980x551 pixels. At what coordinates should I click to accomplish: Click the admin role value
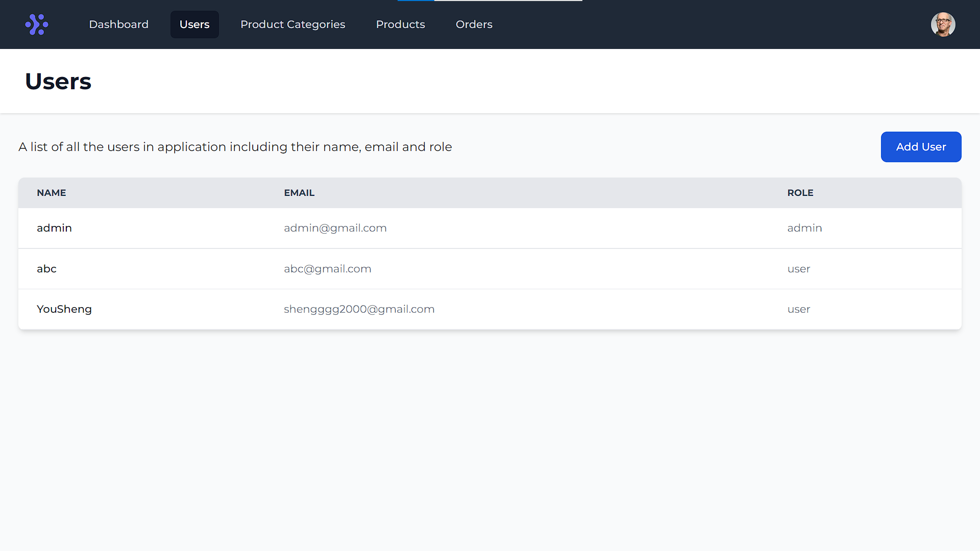(804, 228)
